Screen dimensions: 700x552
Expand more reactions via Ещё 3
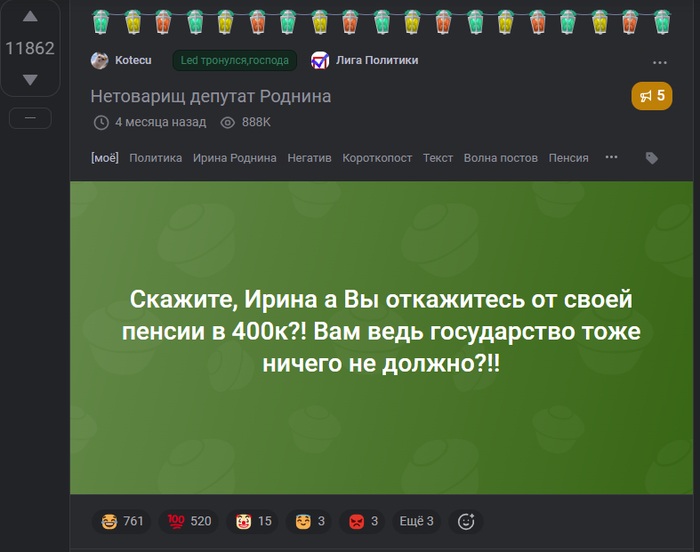click(x=417, y=521)
